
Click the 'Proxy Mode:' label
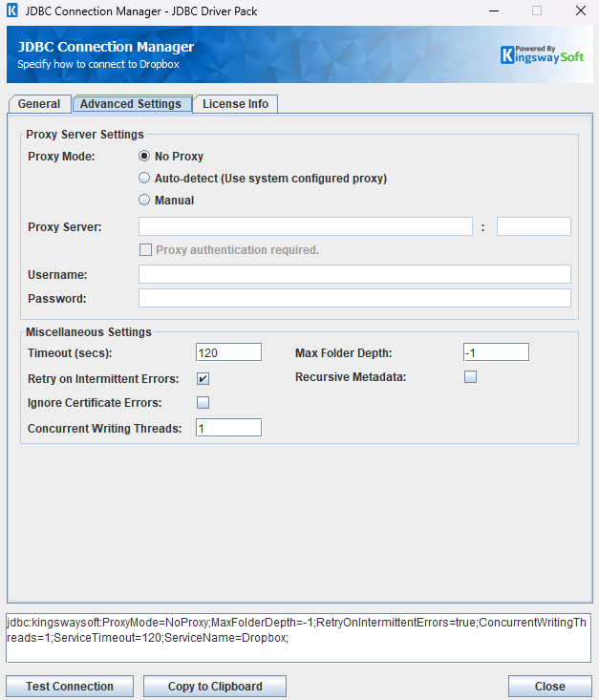point(62,157)
